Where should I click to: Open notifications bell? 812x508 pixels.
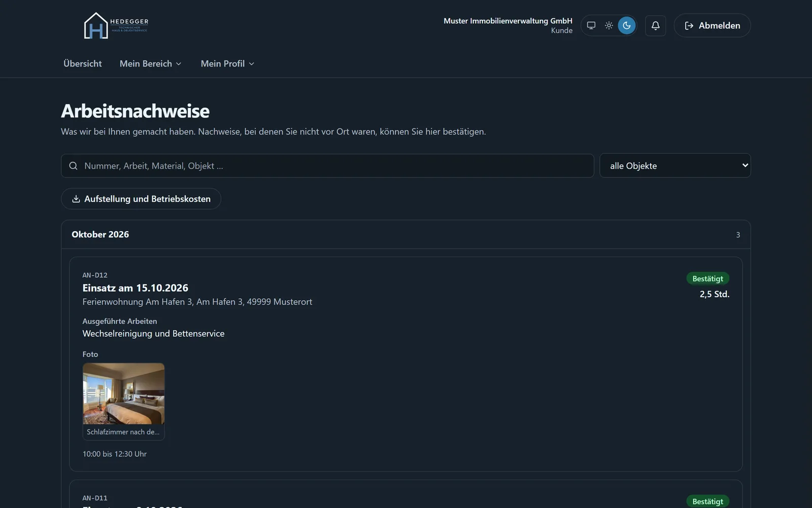[x=656, y=25]
